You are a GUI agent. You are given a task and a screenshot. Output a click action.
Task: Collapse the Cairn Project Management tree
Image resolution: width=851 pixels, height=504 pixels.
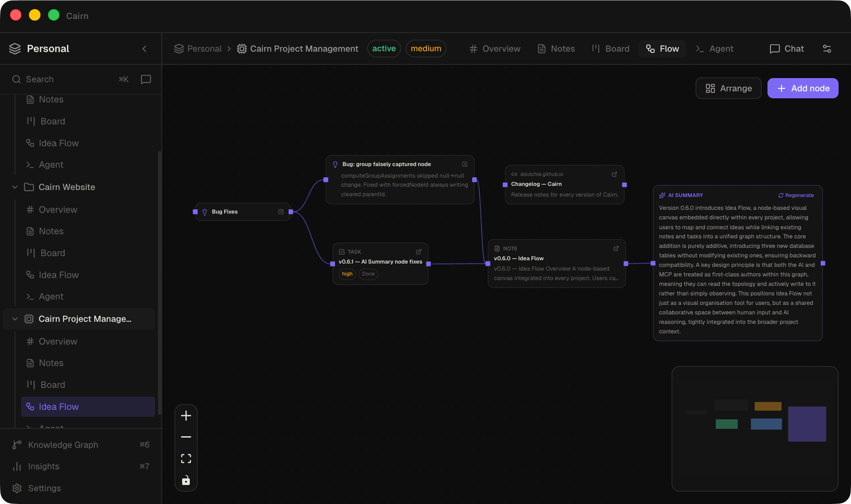point(15,319)
